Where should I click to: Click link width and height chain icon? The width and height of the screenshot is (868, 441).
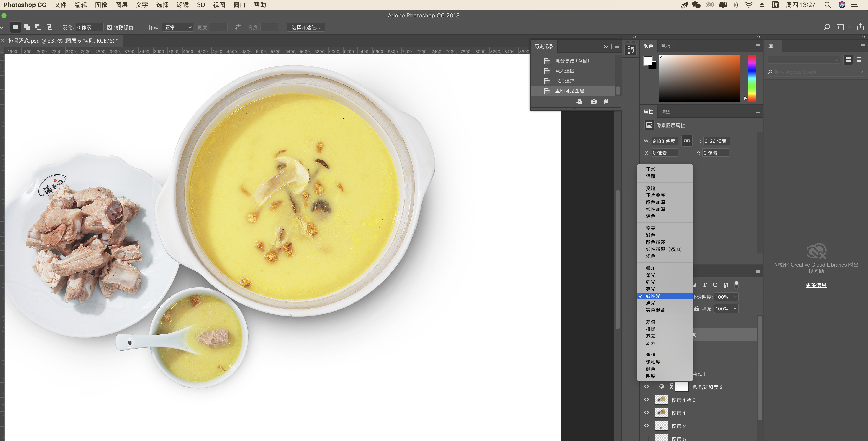[687, 141]
